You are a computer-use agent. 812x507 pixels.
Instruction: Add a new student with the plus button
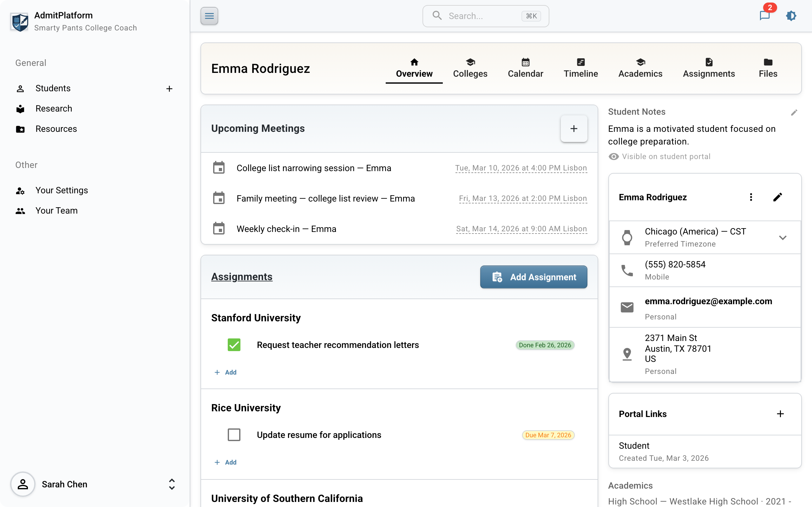[x=169, y=88]
